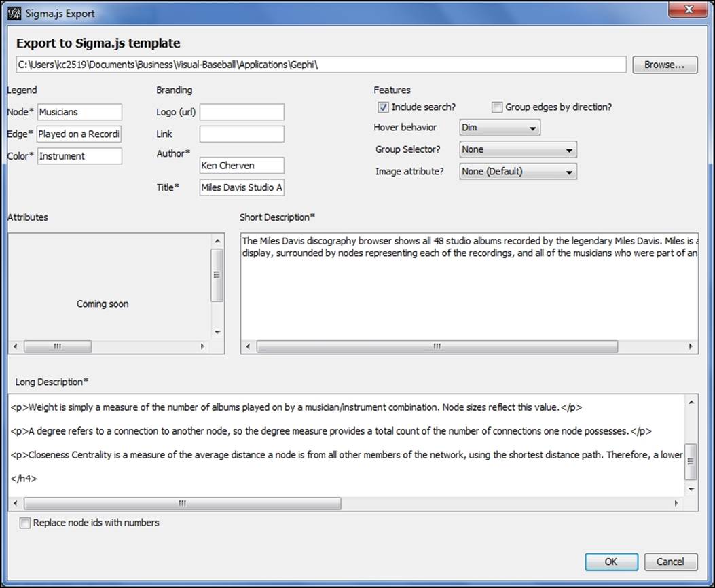Click Long Description scroll down arrow
This screenshot has height=588, width=715.
coord(691,489)
